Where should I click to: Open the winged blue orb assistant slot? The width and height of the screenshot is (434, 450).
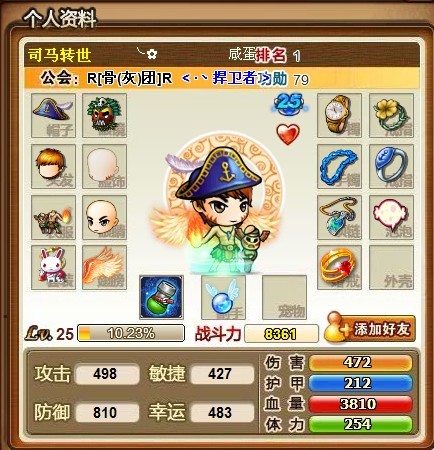coord(223,297)
